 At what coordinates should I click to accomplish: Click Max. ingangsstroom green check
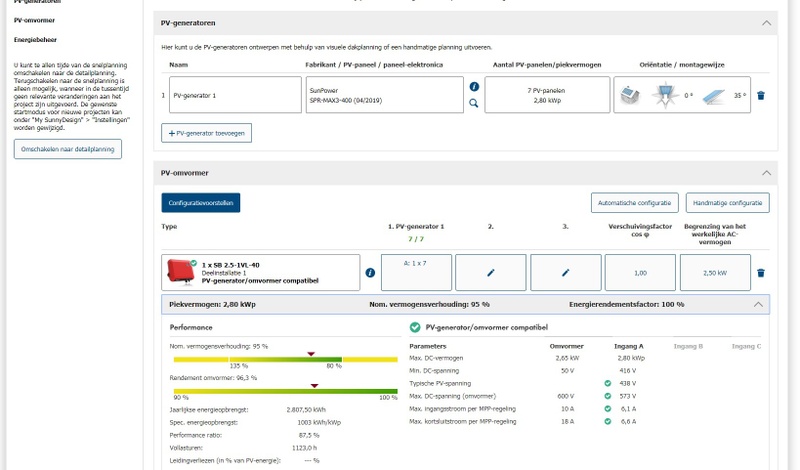click(608, 409)
